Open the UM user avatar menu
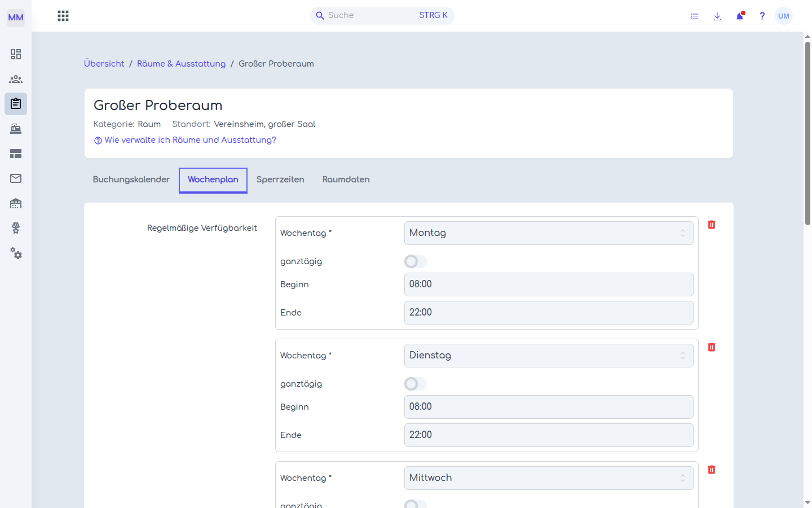812x508 pixels. click(784, 16)
